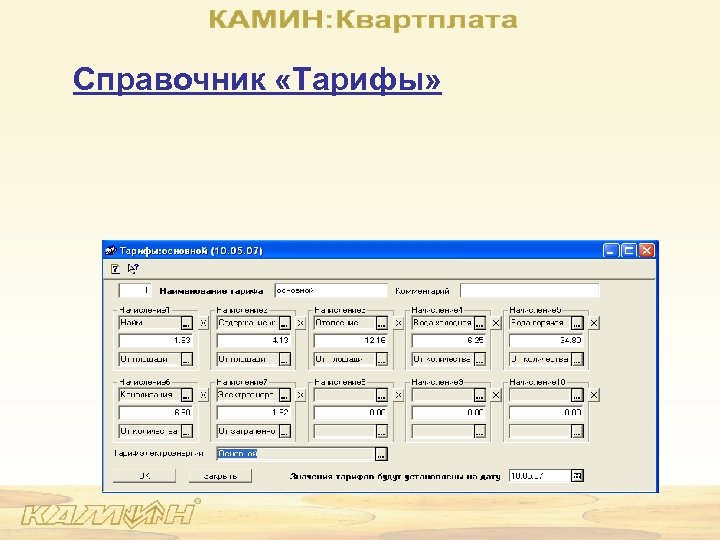The width and height of the screenshot is (720, 540).
Task: Open selection button for Начисление1 'Найм'
Action: [x=186, y=323]
